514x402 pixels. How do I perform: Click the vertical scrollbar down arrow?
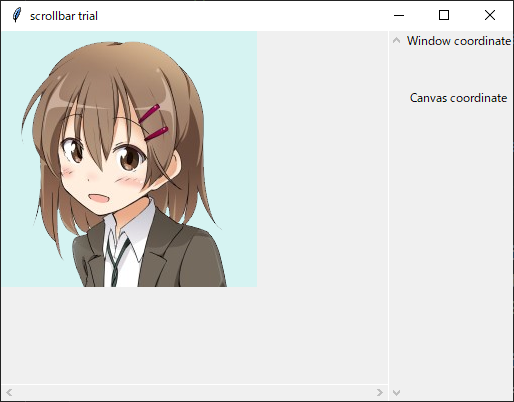click(396, 393)
